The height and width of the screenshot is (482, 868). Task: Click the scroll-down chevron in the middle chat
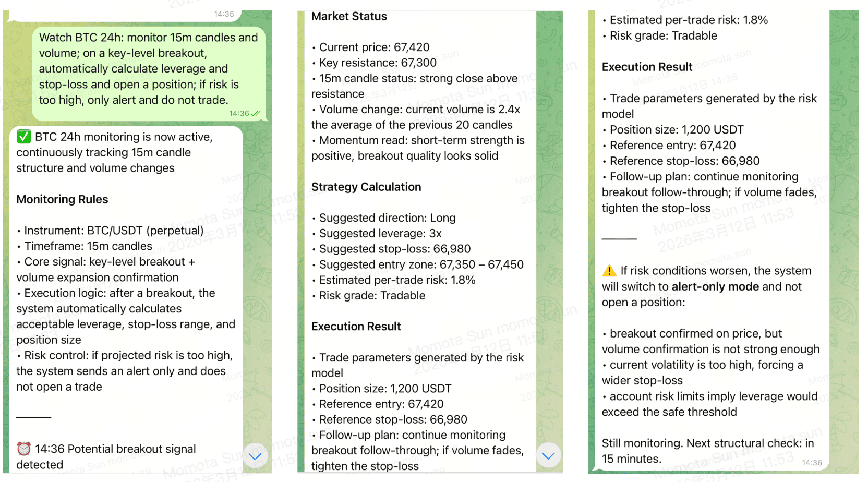tap(548, 455)
